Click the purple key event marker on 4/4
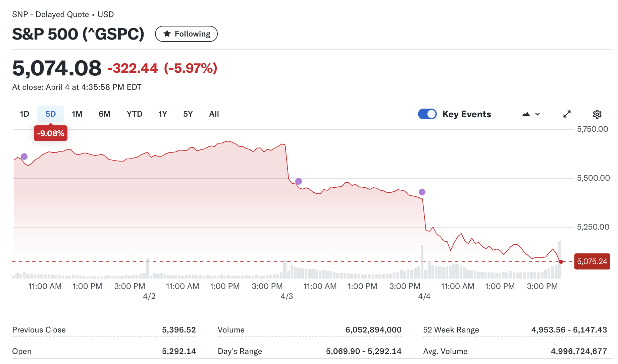Screen dimensions: 618x364 (x=422, y=192)
